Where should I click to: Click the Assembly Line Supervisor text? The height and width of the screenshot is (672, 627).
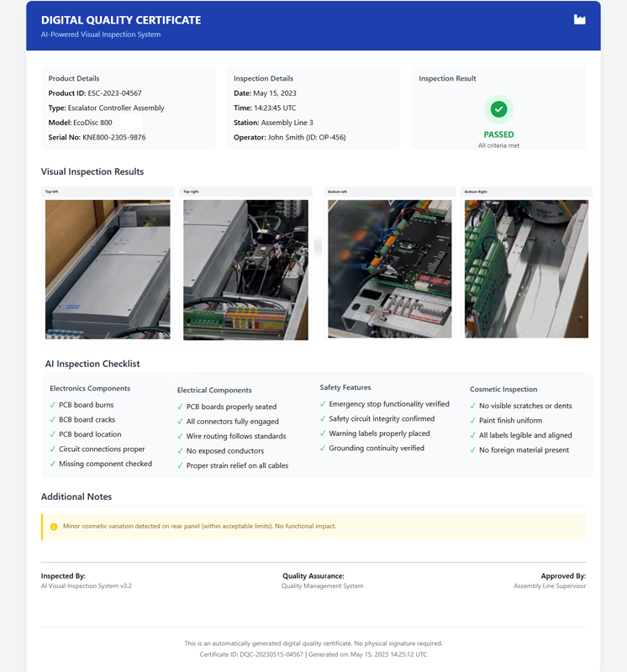click(550, 585)
